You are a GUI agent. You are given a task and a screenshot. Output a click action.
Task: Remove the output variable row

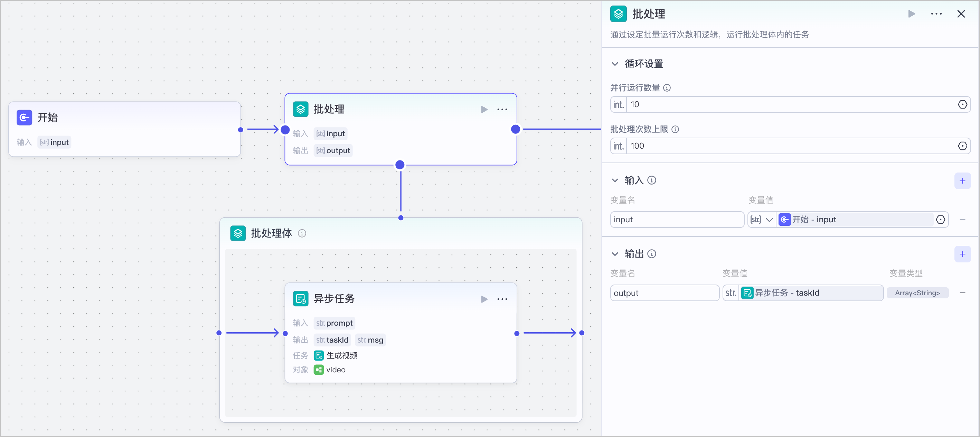(962, 293)
